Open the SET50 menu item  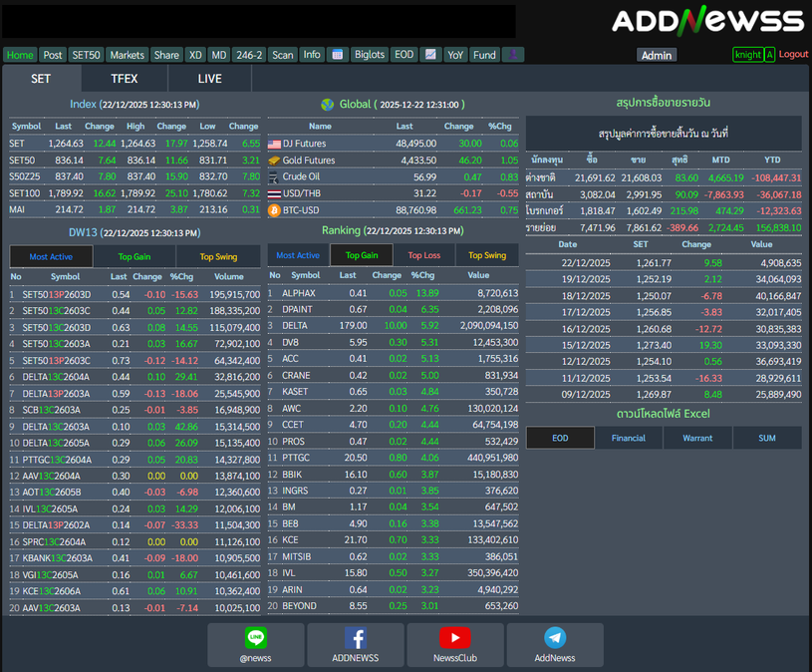(x=87, y=55)
